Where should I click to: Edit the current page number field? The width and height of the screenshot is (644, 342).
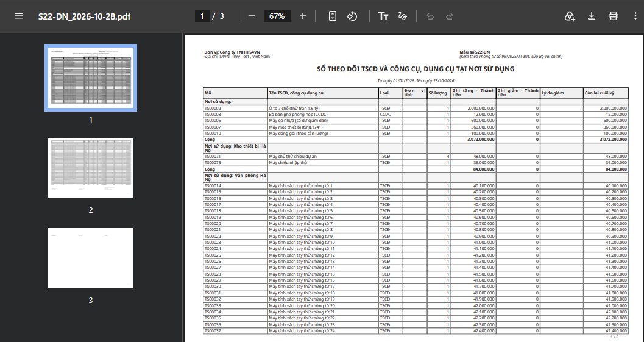tap(202, 16)
